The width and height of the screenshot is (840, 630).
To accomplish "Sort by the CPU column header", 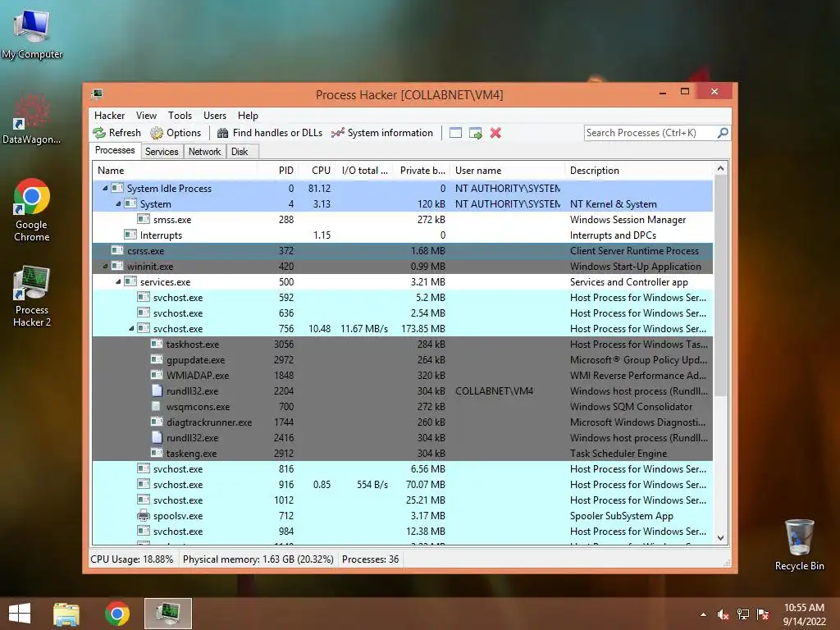I will pos(317,171).
